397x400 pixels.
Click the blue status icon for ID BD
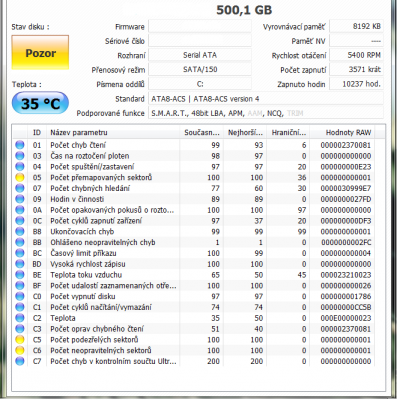click(20, 264)
